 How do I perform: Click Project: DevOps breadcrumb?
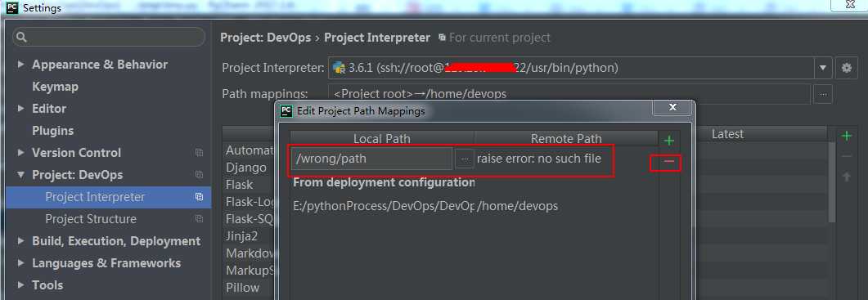point(266,38)
